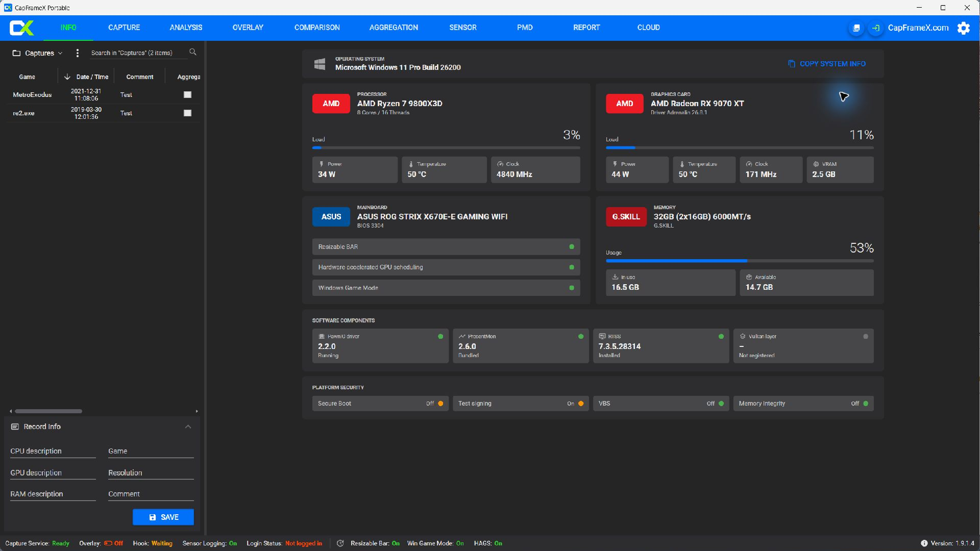Select the PMD tab
Viewport: 980px width, 551px height.
[x=525, y=28]
